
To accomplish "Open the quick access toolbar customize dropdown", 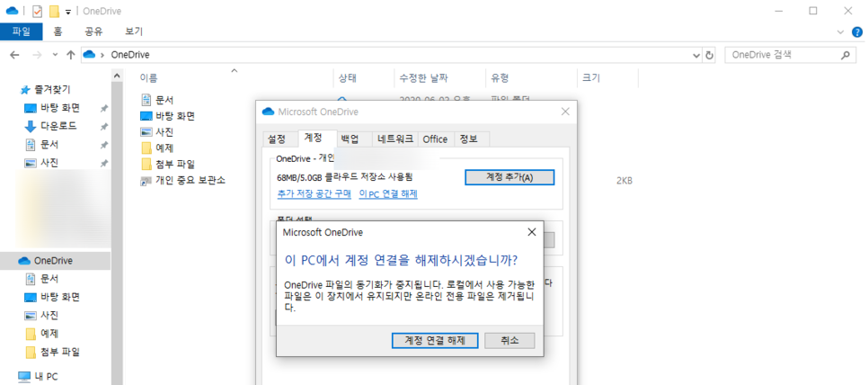I will [67, 12].
